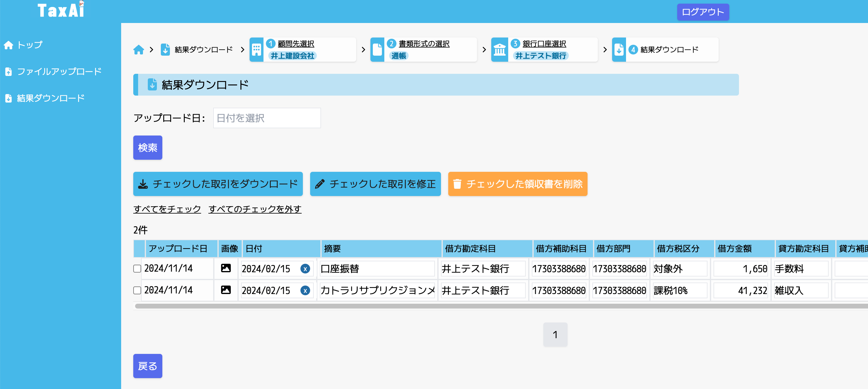Open the アップロード日 date picker field
Viewport: 868px width, 389px height.
[x=267, y=118]
